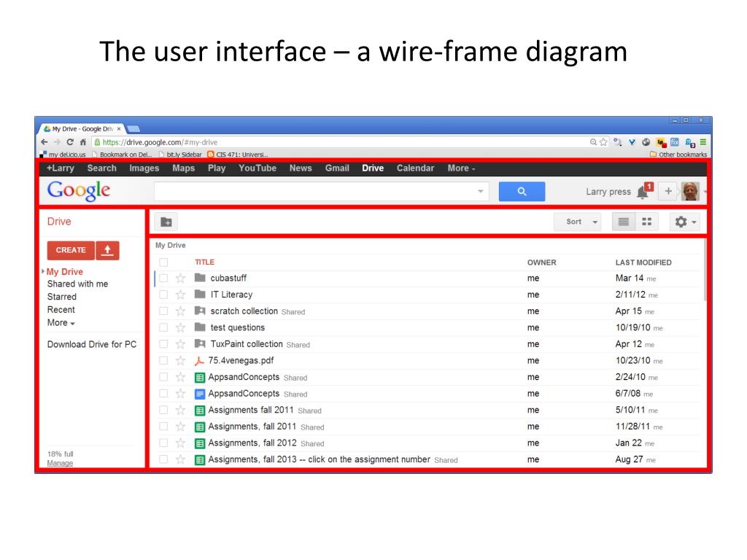Check the scratch collection checkbox
This screenshot has width=747, height=560.
click(163, 311)
